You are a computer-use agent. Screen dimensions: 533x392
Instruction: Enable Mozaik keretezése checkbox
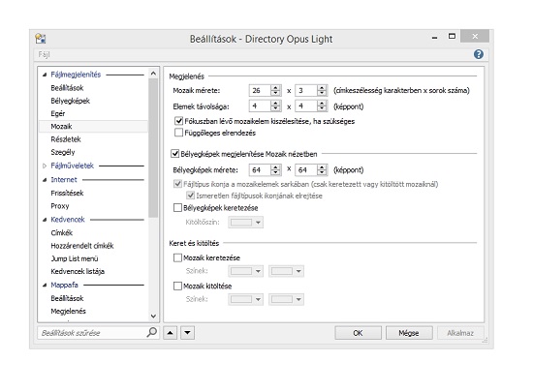coord(177,257)
